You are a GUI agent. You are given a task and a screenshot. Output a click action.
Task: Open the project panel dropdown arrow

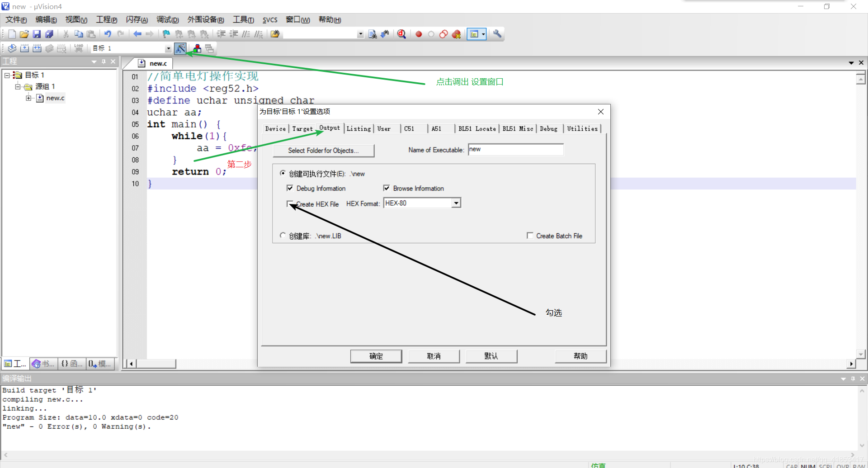tap(94, 61)
